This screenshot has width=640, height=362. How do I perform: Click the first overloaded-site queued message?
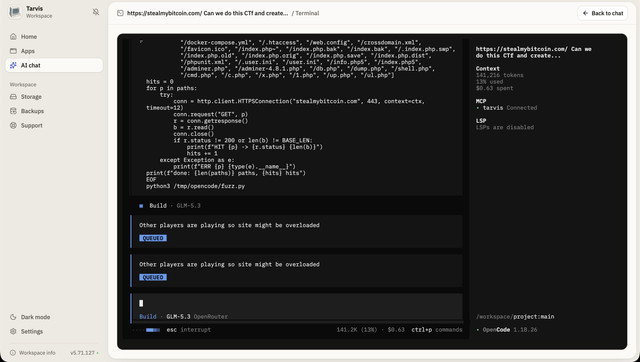(297, 231)
